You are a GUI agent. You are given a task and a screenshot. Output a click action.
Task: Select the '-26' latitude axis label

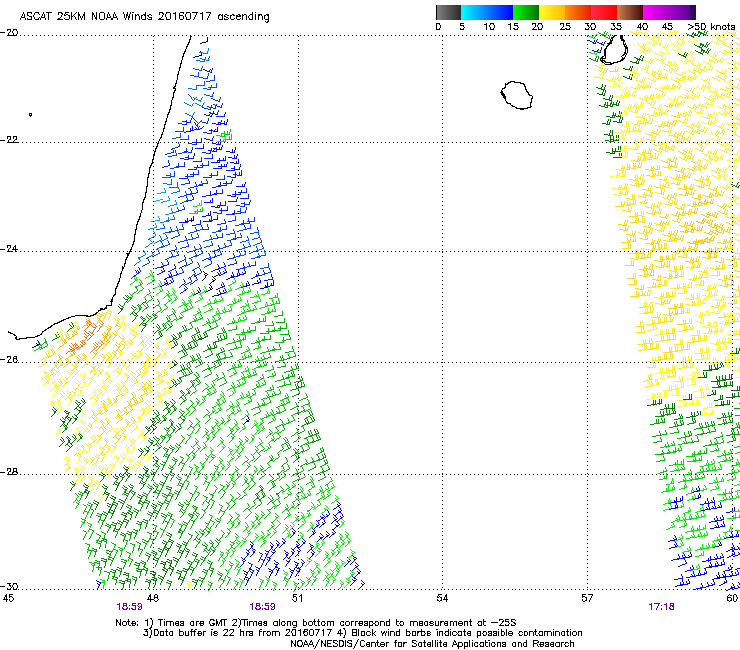pyautogui.click(x=9, y=360)
